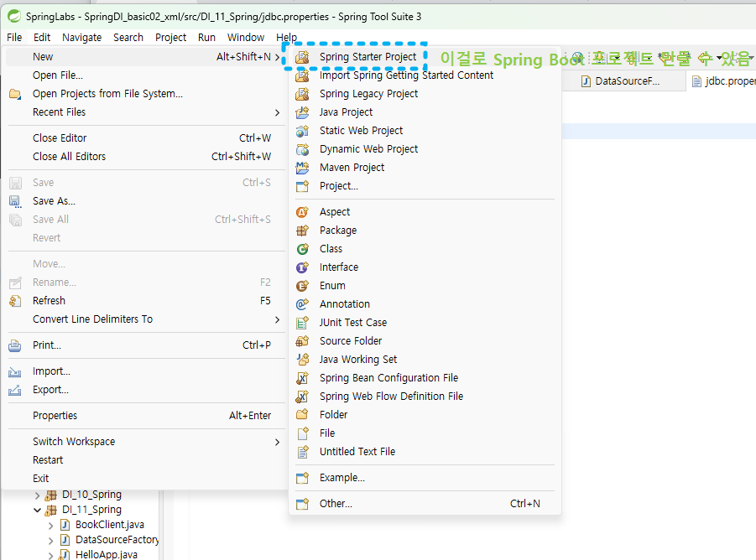
Task: Click the Spring Starter Project icon
Action: tap(302, 57)
